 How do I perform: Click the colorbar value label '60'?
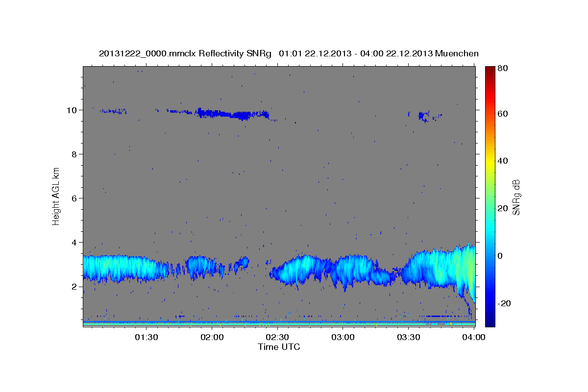pos(503,114)
